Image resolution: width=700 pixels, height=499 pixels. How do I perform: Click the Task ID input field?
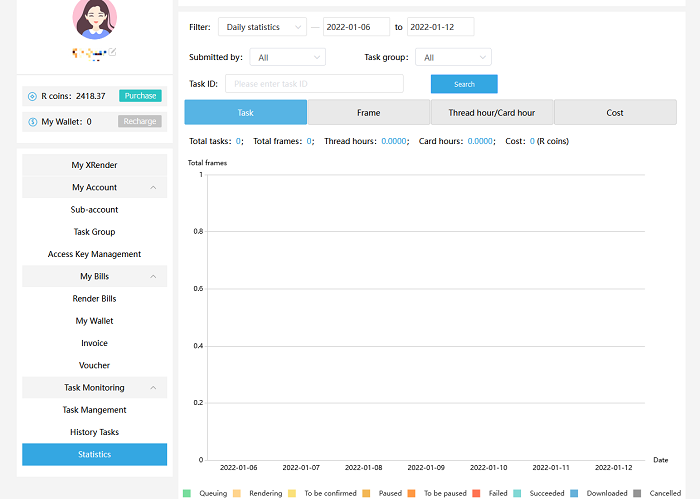(x=314, y=84)
